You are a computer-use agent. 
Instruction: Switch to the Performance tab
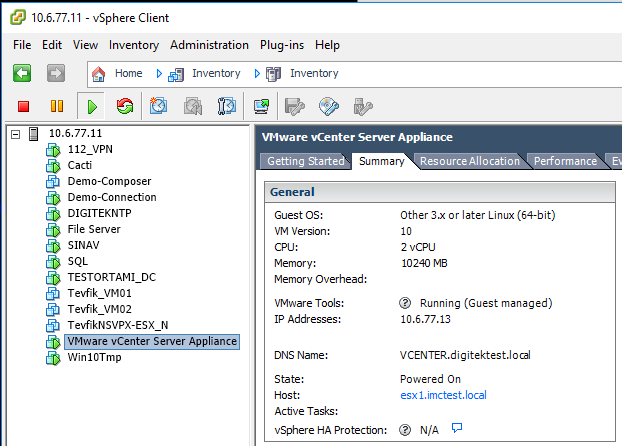pos(565,161)
